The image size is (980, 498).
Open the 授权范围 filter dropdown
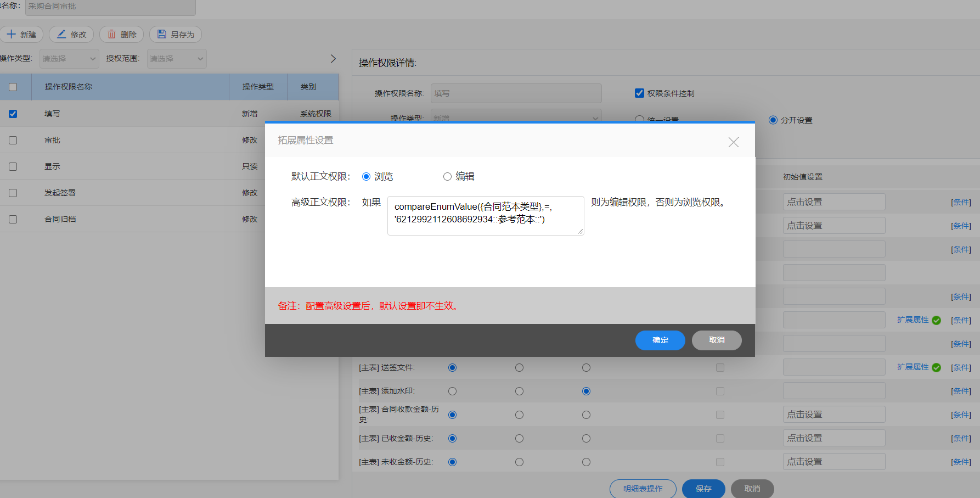[177, 59]
